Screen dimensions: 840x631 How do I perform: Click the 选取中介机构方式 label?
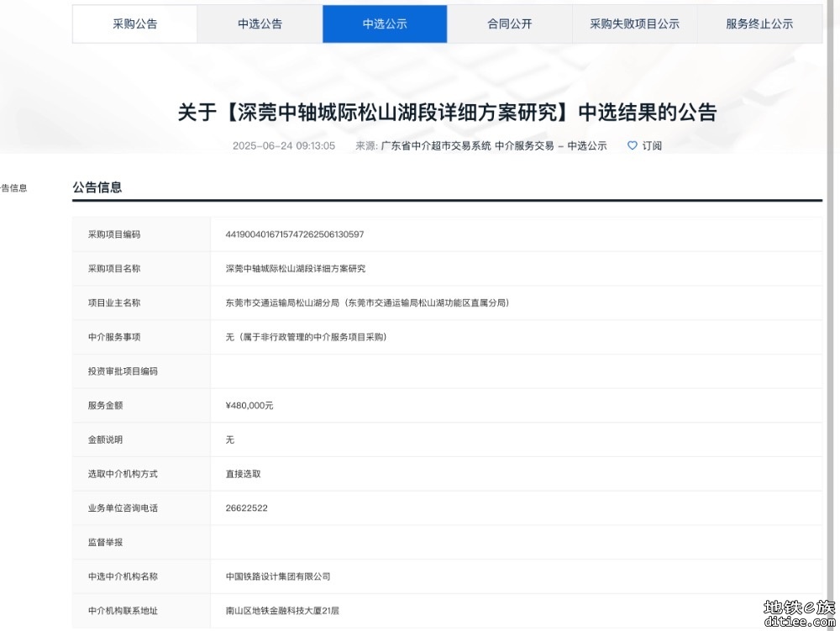point(123,474)
